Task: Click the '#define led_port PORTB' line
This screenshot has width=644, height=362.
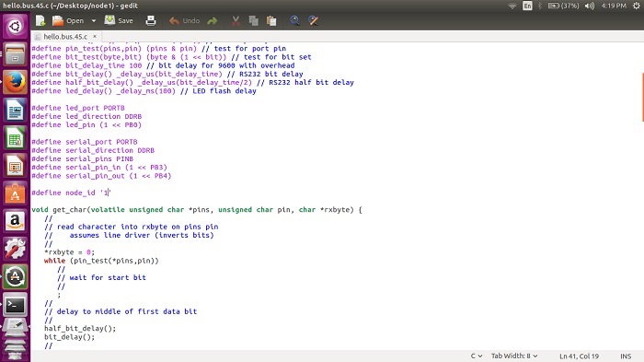Action: [x=78, y=108]
